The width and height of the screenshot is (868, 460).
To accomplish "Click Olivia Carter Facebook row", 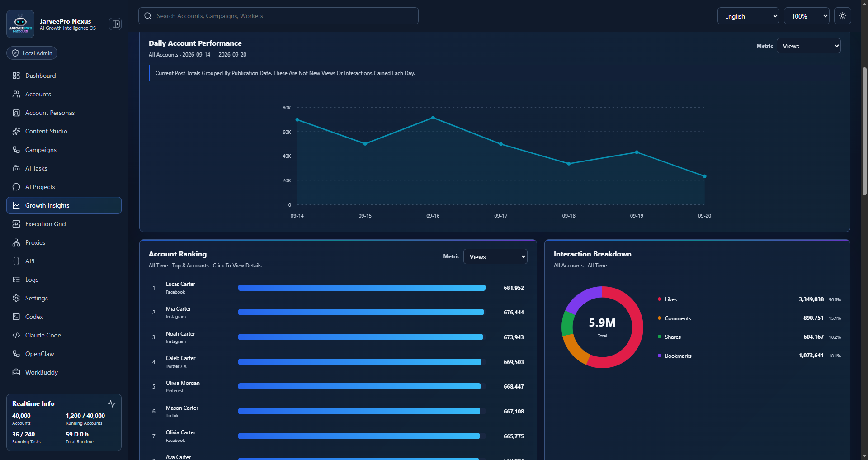I will [338, 436].
